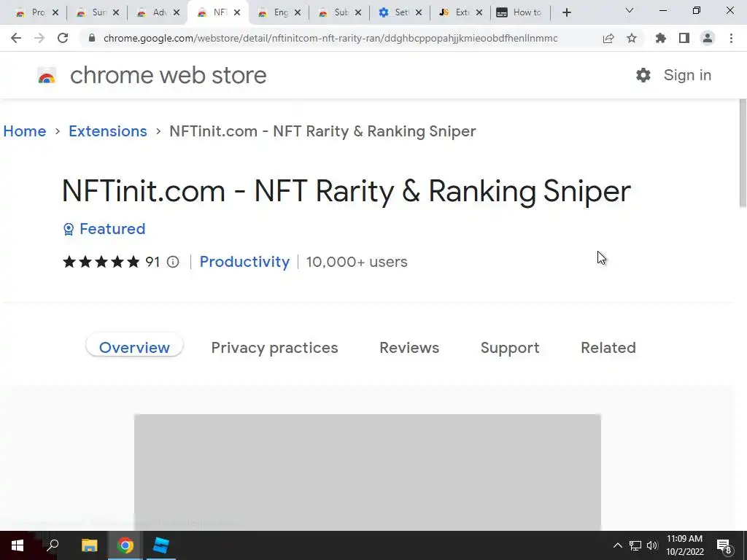Open network status tray icon
Viewport: 747px width, 560px height.
[635, 545]
